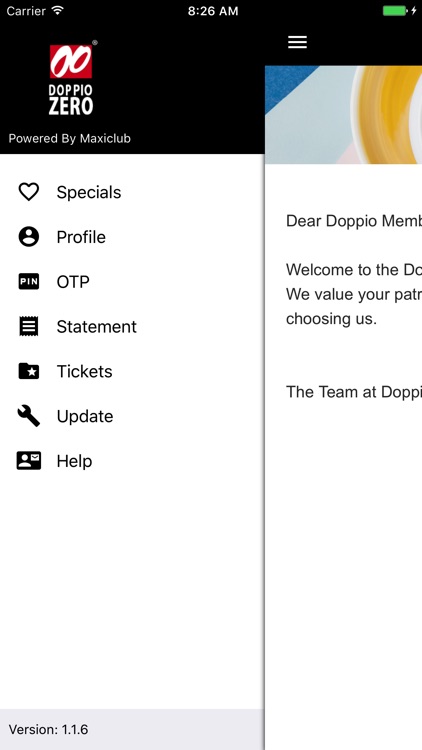The image size is (422, 750).
Task: Tap the 8:26 AM clock
Action: 213,11
